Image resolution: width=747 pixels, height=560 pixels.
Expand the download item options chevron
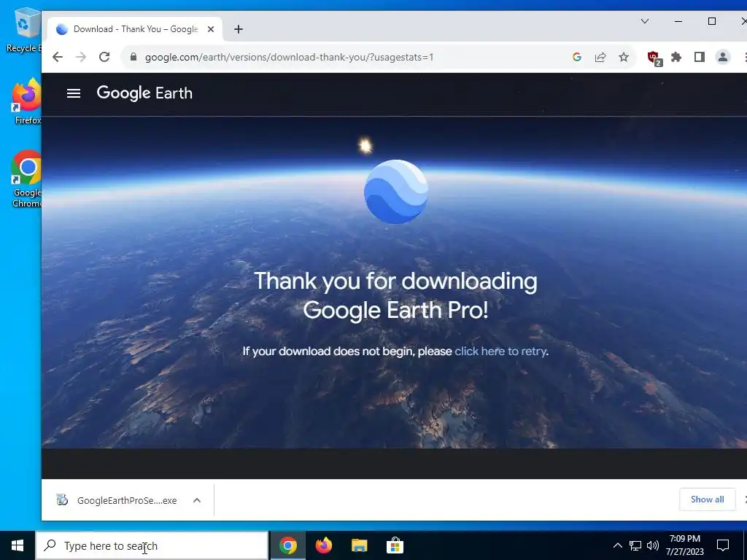tap(197, 500)
